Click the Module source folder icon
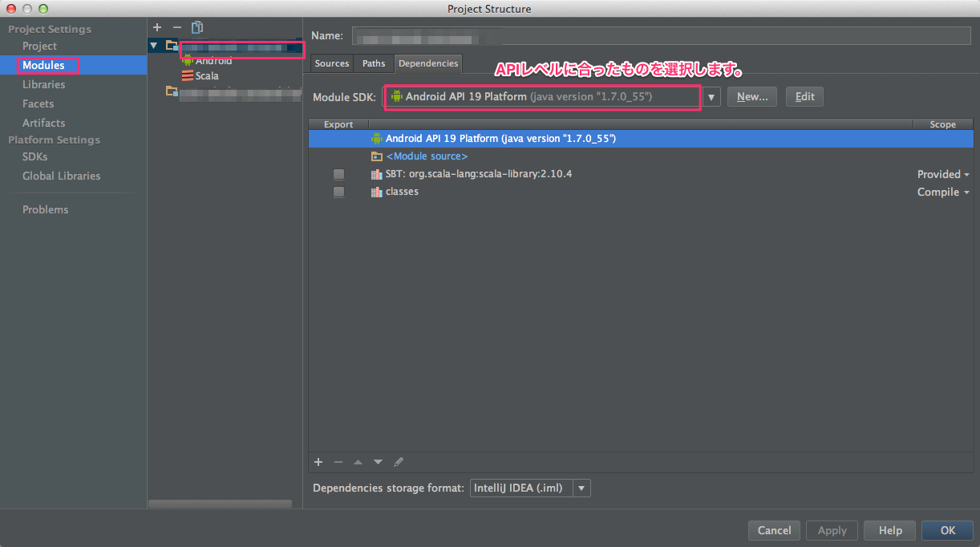This screenshot has height=547, width=980. pos(376,156)
